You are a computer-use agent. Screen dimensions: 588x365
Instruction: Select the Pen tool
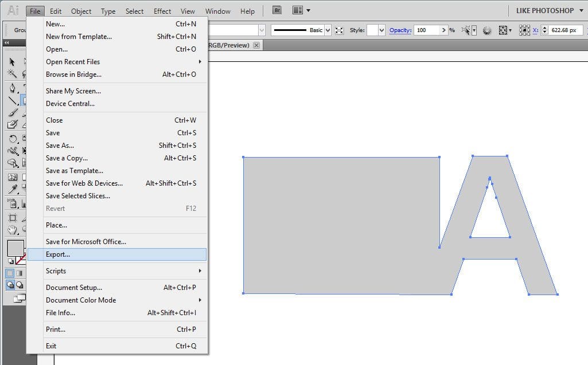tap(13, 88)
